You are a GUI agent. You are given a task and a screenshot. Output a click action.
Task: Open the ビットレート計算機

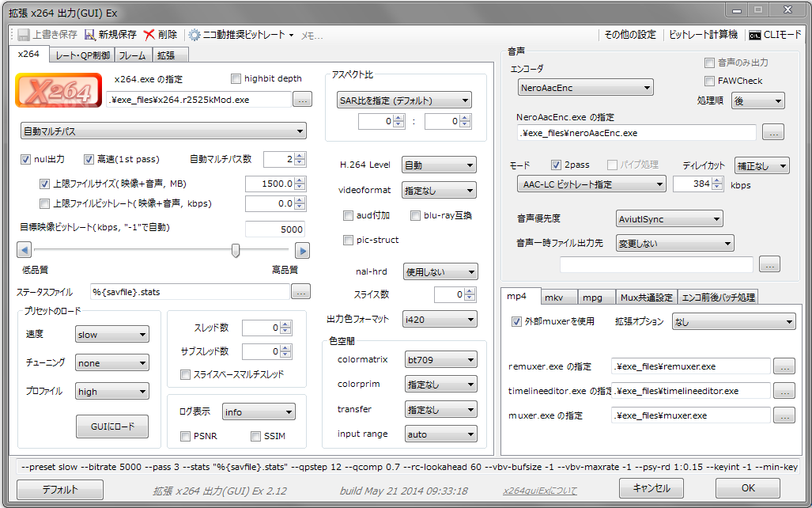(703, 35)
